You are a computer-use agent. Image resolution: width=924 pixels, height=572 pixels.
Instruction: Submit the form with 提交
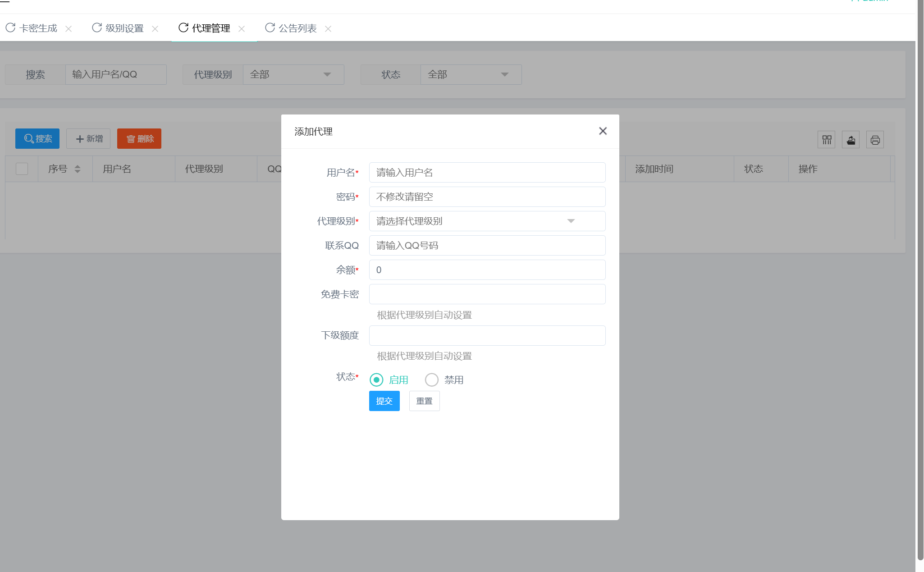point(384,401)
